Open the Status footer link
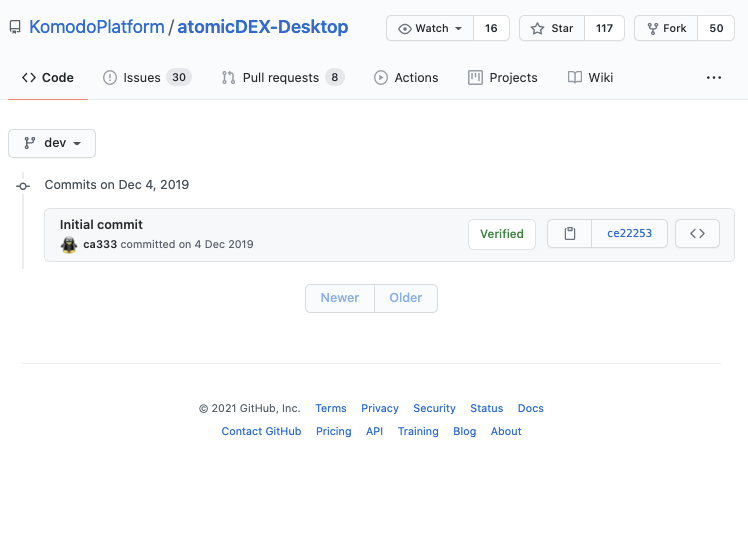 (487, 408)
